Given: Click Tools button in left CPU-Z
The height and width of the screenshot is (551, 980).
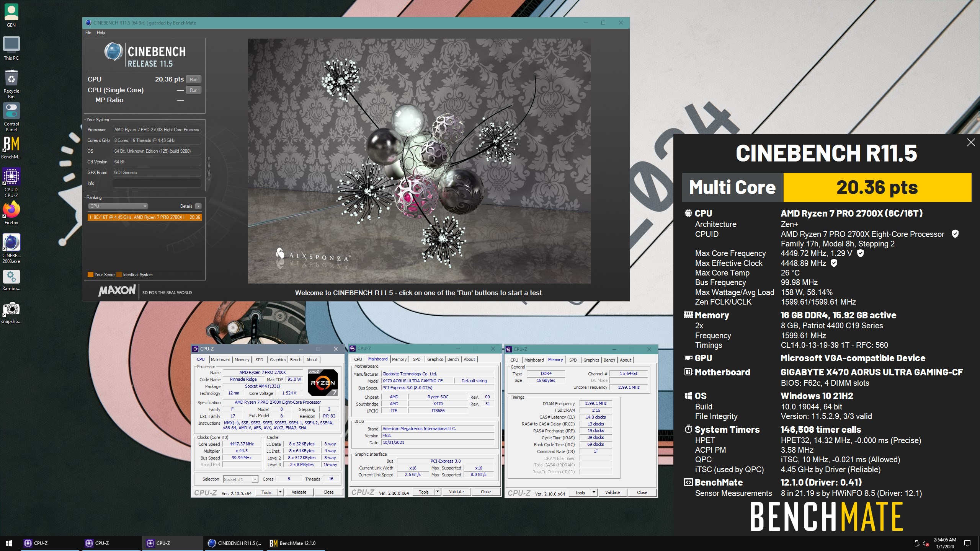Looking at the screenshot, I should click(266, 492).
